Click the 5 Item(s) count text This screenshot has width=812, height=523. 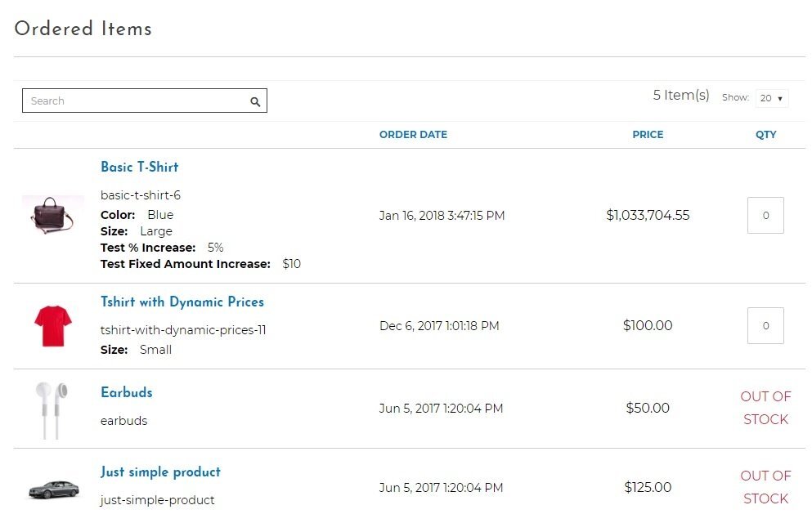681,96
